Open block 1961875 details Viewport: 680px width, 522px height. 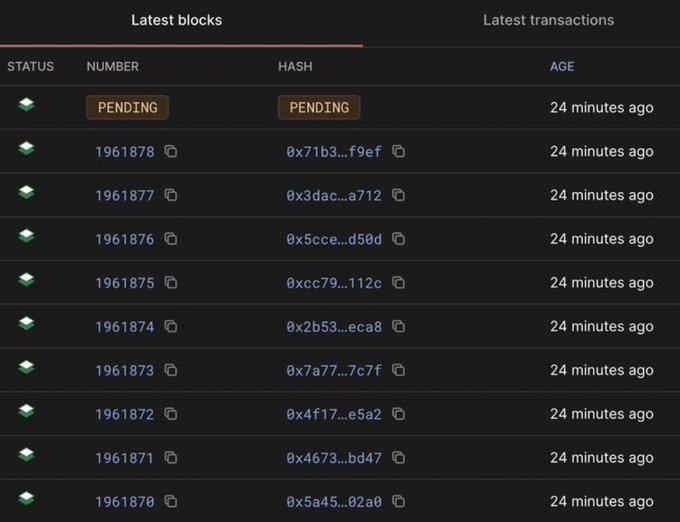[125, 283]
